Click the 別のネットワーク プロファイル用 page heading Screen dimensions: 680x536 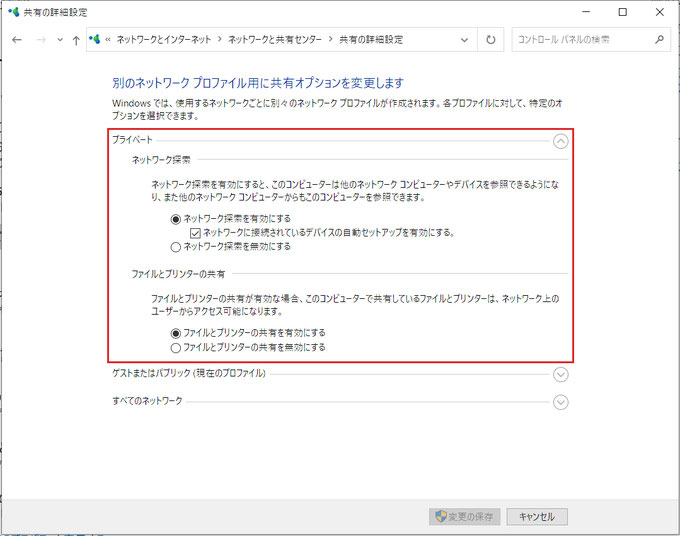[x=258, y=83]
